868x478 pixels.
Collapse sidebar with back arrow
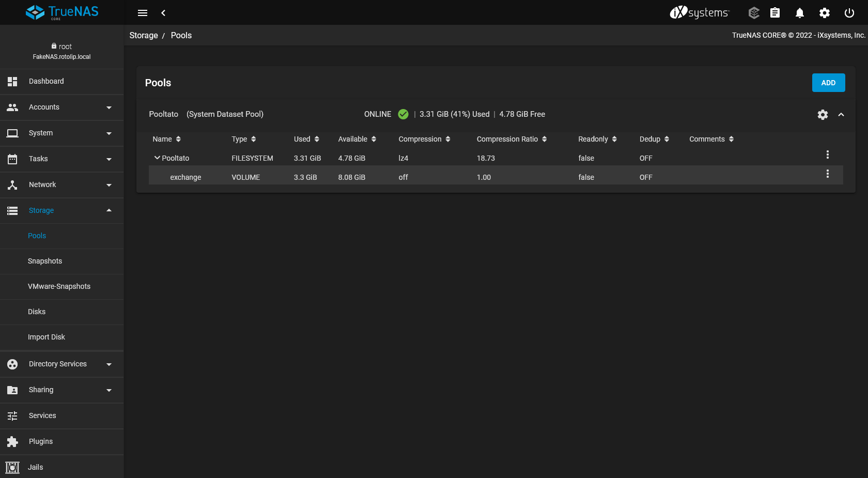[x=163, y=13]
